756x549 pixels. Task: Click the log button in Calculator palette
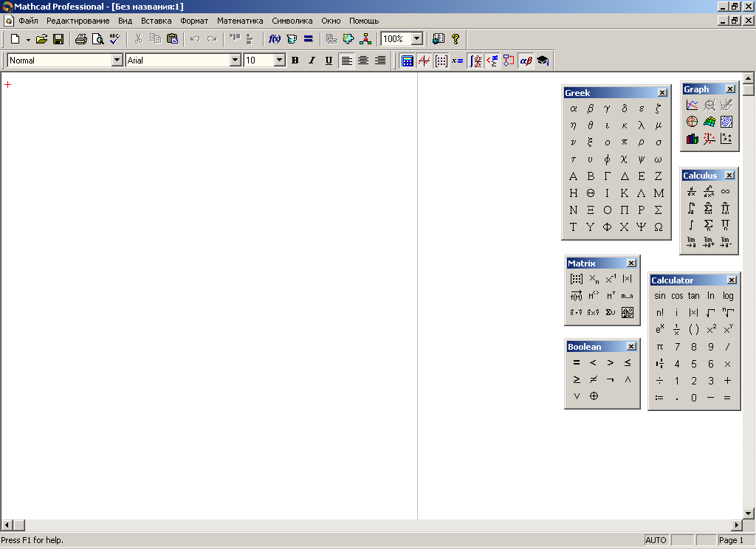click(x=728, y=296)
